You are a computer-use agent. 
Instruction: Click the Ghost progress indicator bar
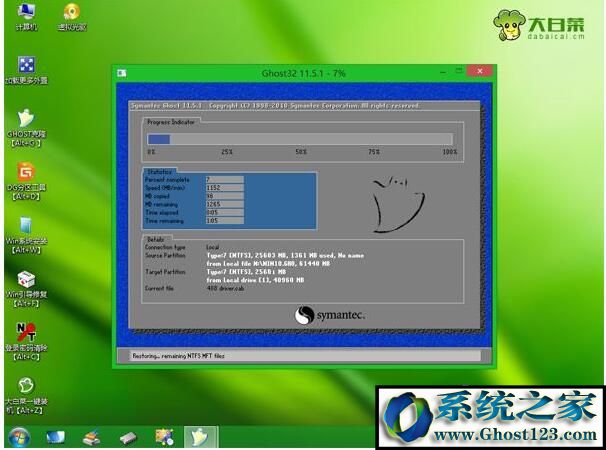tap(300, 139)
